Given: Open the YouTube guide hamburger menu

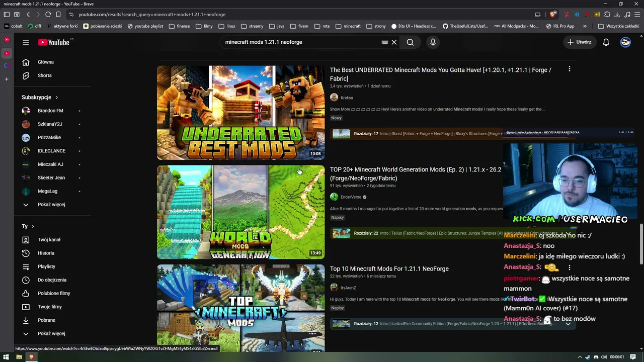Looking at the screenshot, I should [x=26, y=42].
